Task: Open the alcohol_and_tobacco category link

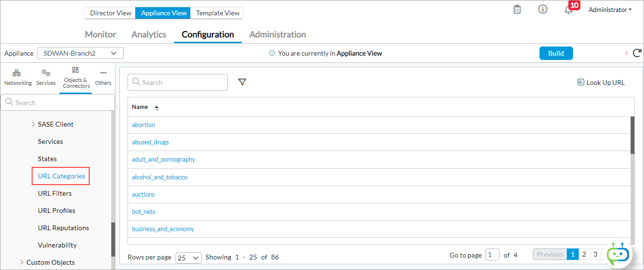Action: tap(160, 177)
